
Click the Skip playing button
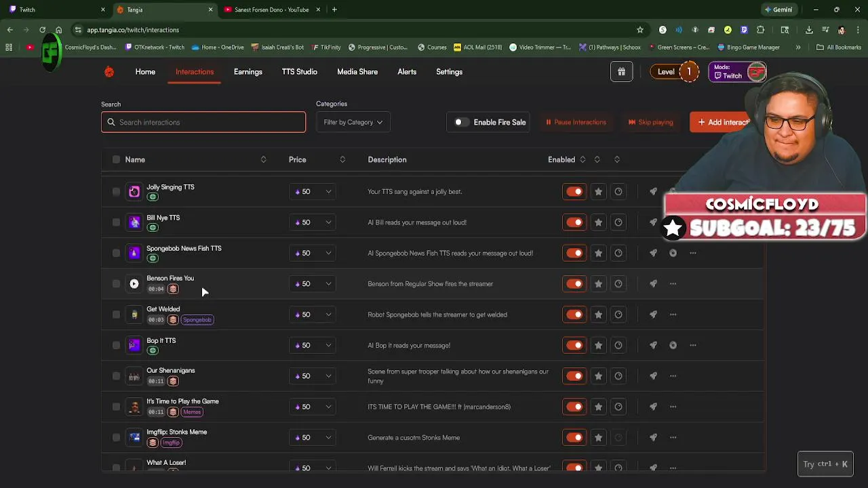(x=651, y=122)
